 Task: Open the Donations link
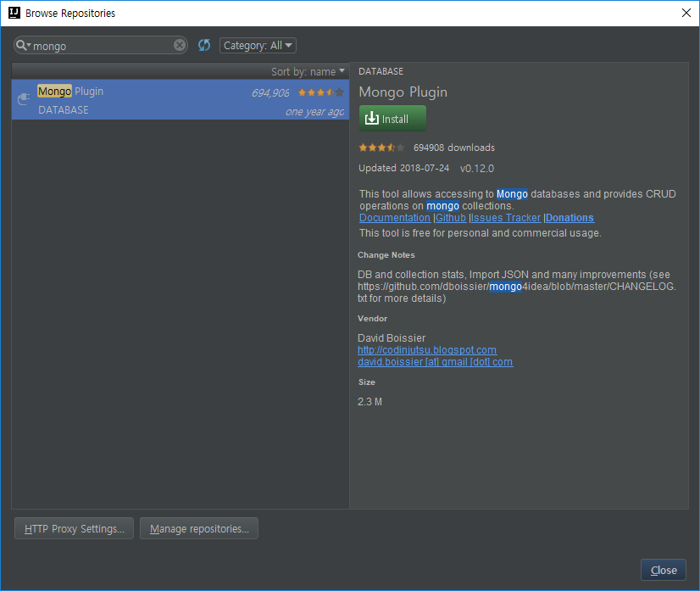[x=569, y=218]
